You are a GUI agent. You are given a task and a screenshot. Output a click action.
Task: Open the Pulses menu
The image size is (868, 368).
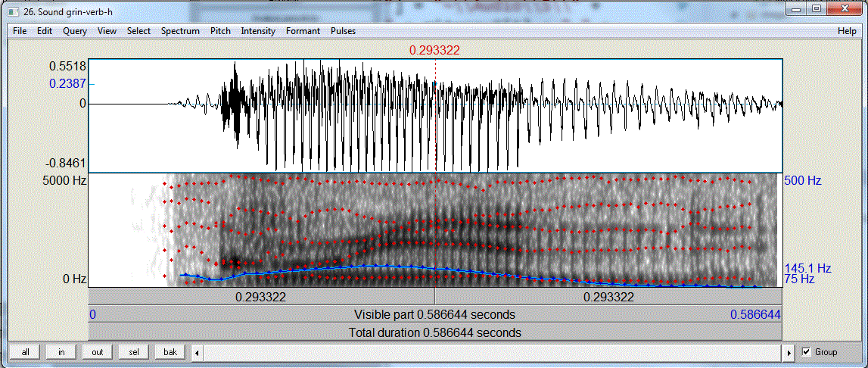(344, 31)
